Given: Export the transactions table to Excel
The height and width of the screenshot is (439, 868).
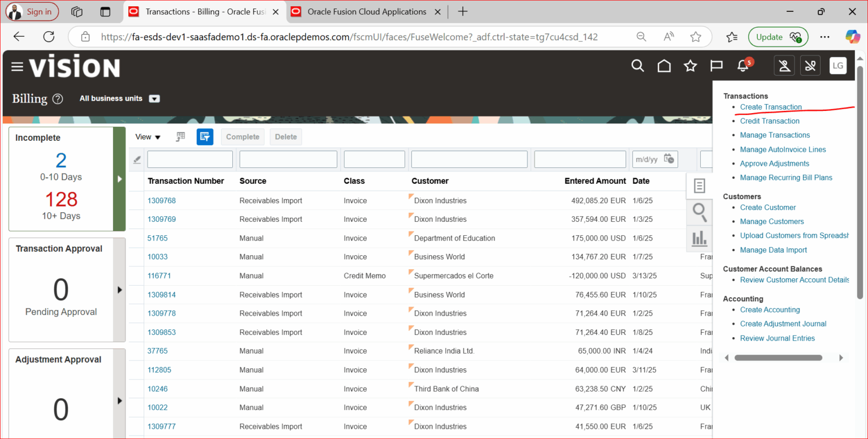Looking at the screenshot, I should click(180, 136).
